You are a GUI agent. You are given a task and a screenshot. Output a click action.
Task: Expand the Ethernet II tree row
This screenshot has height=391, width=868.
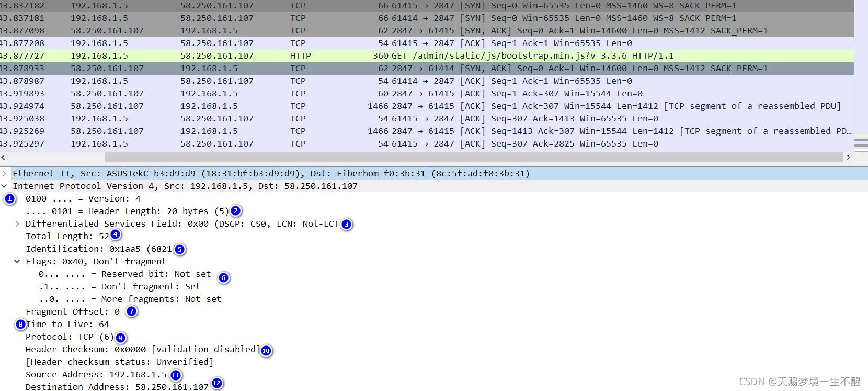pyautogui.click(x=4, y=173)
